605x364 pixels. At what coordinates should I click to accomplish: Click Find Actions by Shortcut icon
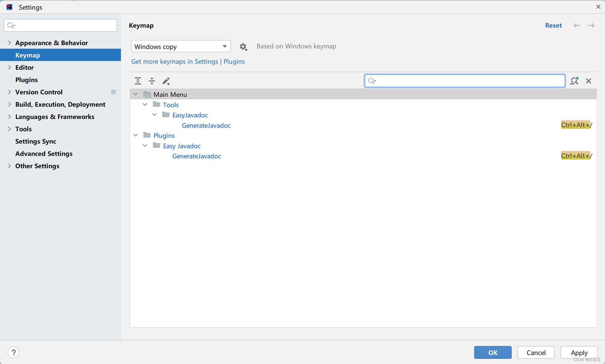click(x=574, y=81)
